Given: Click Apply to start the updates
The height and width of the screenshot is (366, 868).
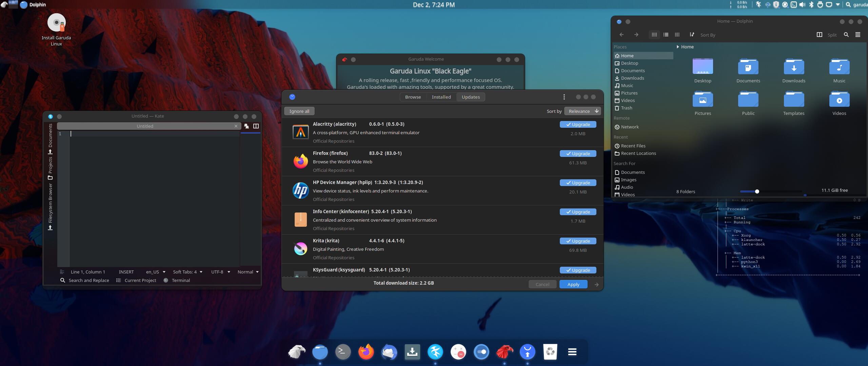Looking at the screenshot, I should pyautogui.click(x=573, y=284).
